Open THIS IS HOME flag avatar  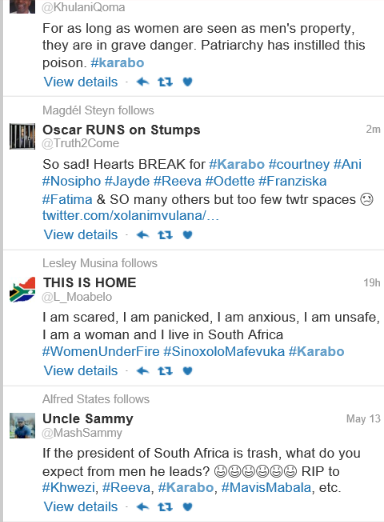point(22,289)
